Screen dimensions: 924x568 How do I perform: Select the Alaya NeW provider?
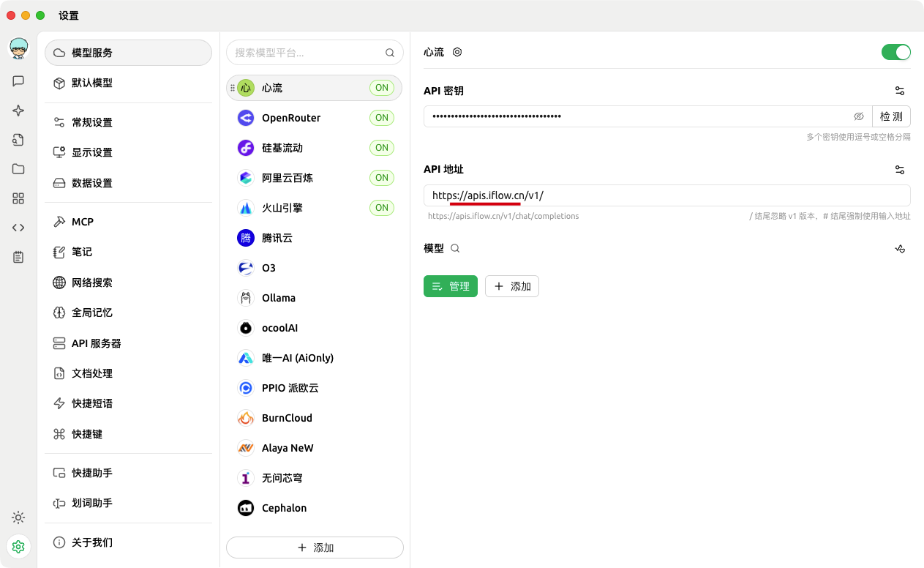pyautogui.click(x=314, y=448)
